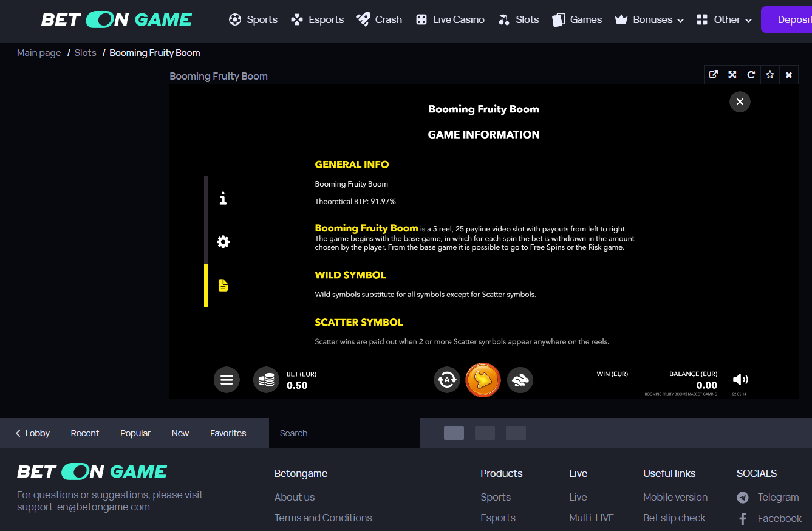Go to Sports in the top navigation

[253, 19]
